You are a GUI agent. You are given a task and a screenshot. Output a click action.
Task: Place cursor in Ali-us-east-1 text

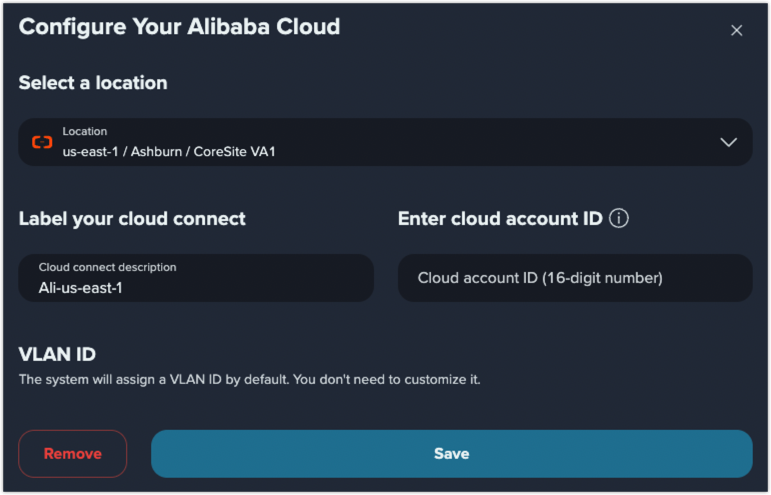[81, 288]
